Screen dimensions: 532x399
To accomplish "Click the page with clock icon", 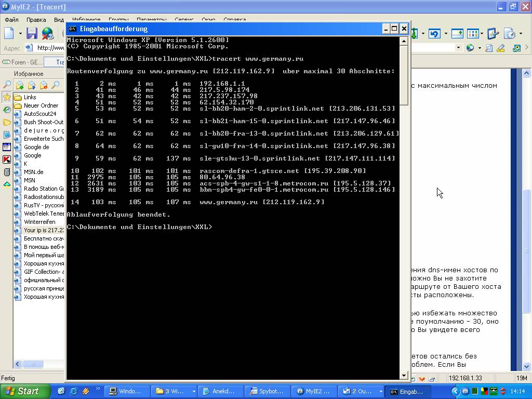I will point(510,34).
